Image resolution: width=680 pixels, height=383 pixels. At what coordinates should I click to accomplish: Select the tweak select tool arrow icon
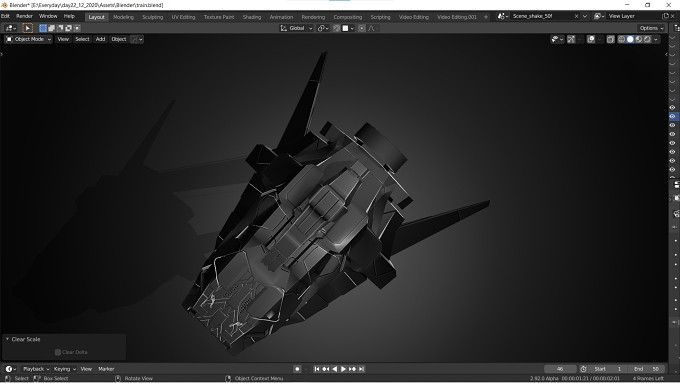click(27, 28)
